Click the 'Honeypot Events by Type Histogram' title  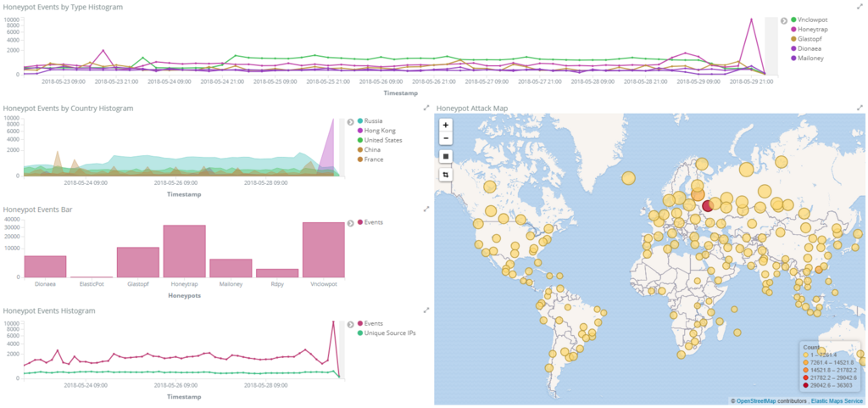(63, 7)
